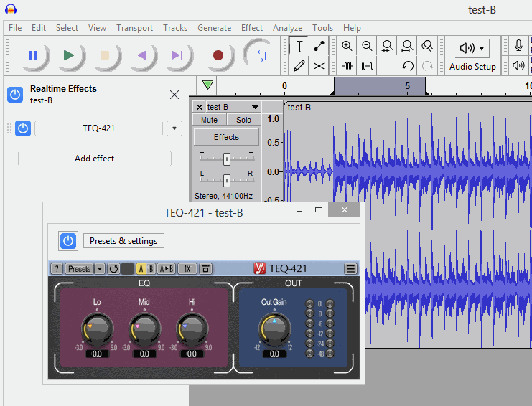The image size is (532, 406).
Task: Toggle TEQ-421 effect power in effects list
Action: point(23,128)
